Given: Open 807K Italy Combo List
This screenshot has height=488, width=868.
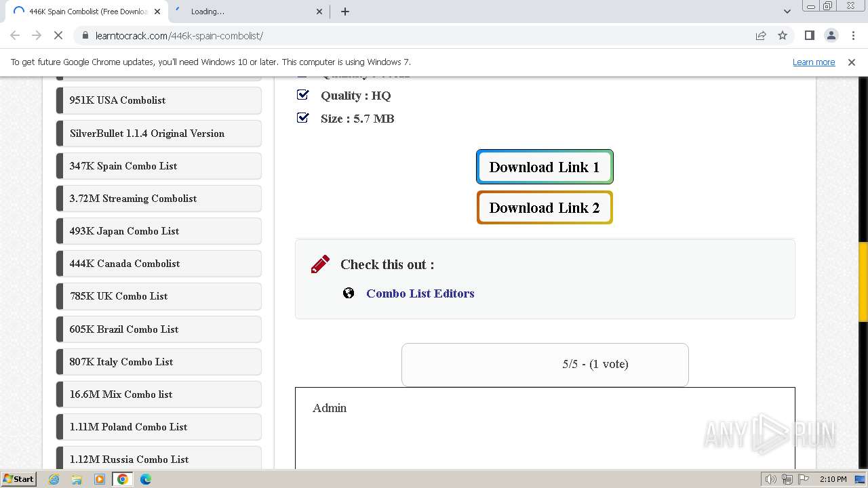Looking at the screenshot, I should [159, 362].
